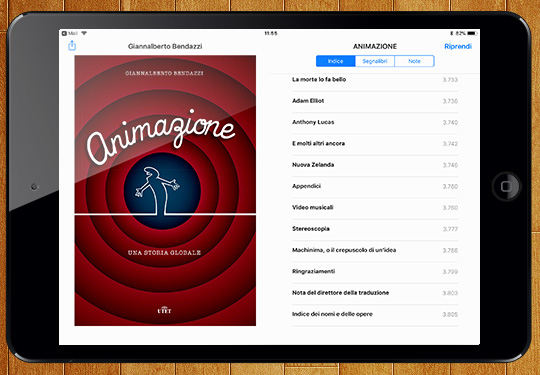Tap the Riprendi button
Viewport: 540px width, 375px height.
tap(458, 46)
